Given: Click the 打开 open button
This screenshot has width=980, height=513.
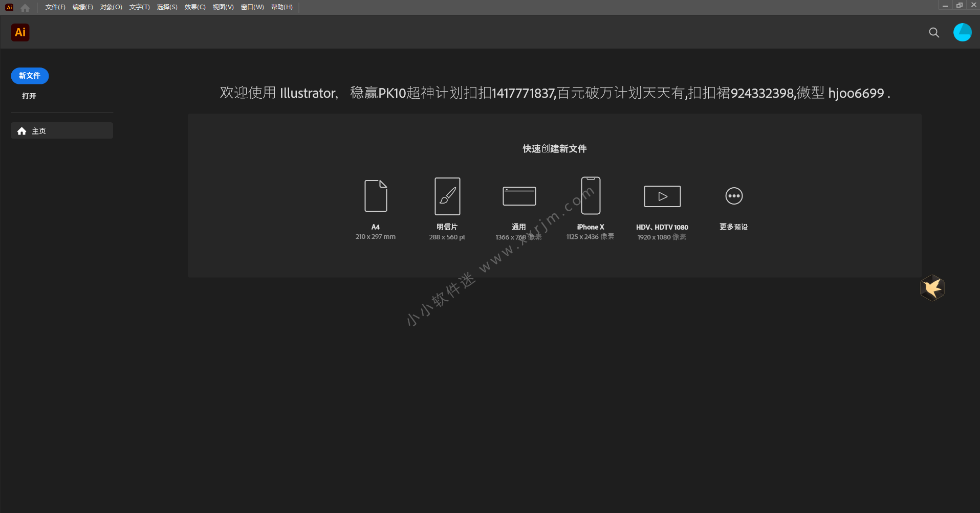Looking at the screenshot, I should [x=29, y=96].
